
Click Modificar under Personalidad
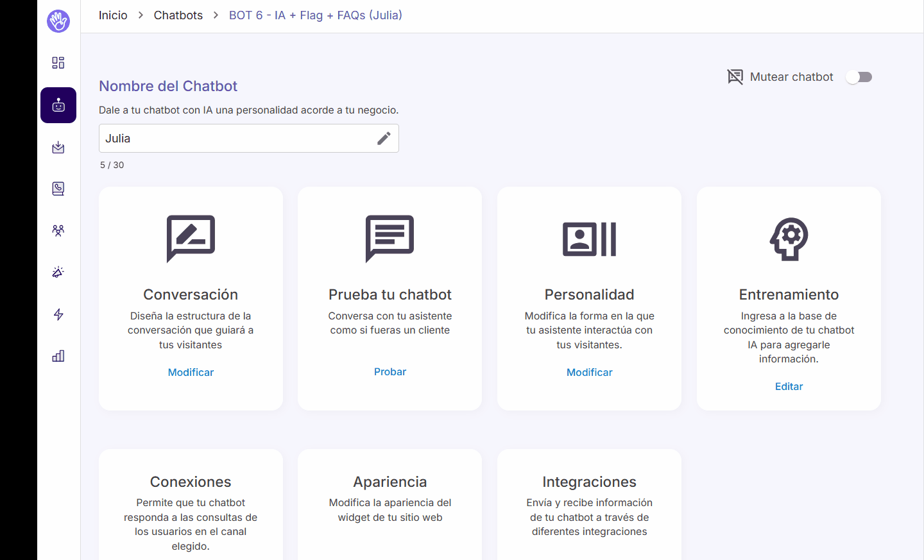[590, 372]
